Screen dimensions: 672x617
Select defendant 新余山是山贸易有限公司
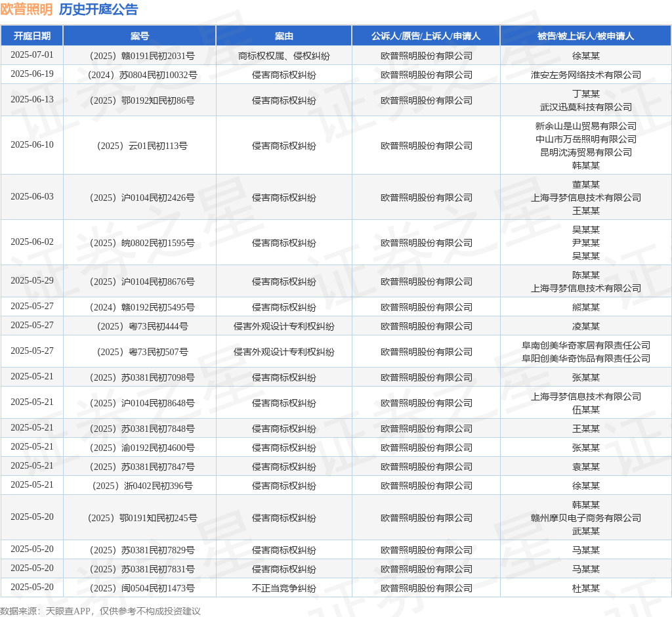coord(586,126)
